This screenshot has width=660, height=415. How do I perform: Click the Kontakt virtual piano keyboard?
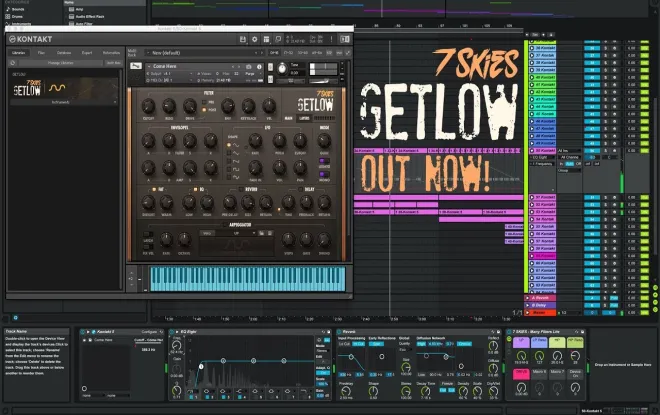pyautogui.click(x=248, y=279)
